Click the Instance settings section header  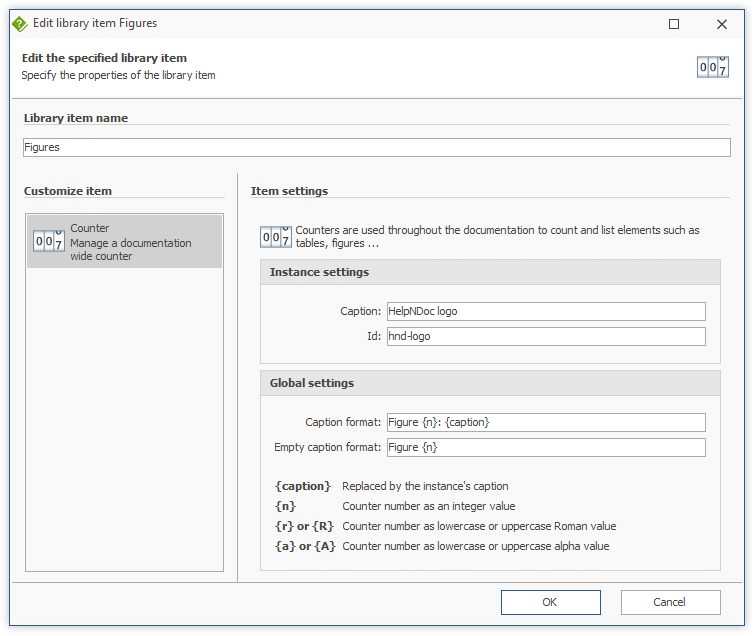point(319,272)
